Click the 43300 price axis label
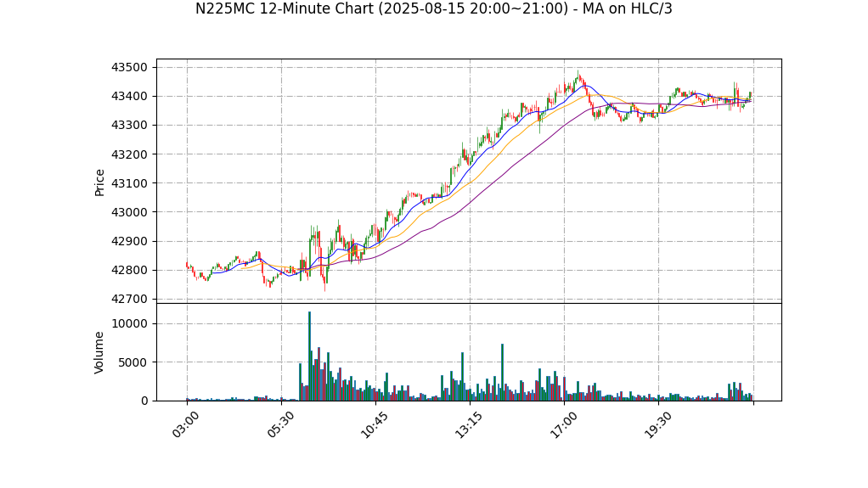The width and height of the screenshot is (868, 488). coord(130,125)
